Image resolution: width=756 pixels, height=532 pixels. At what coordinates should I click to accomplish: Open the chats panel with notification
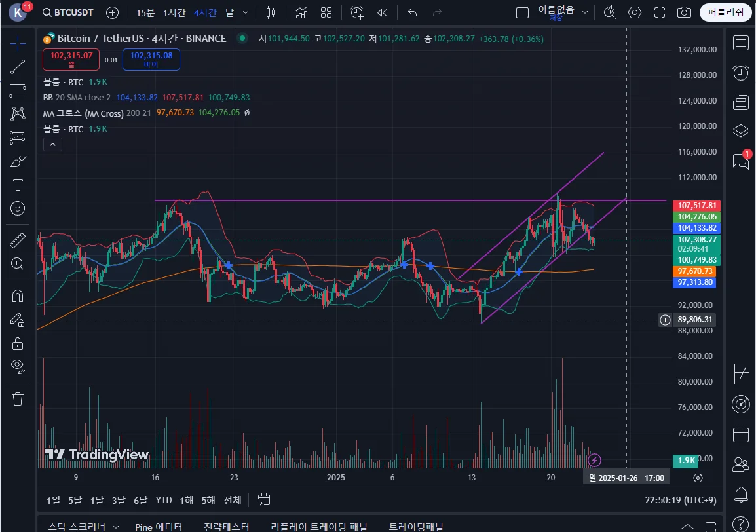coord(740,160)
